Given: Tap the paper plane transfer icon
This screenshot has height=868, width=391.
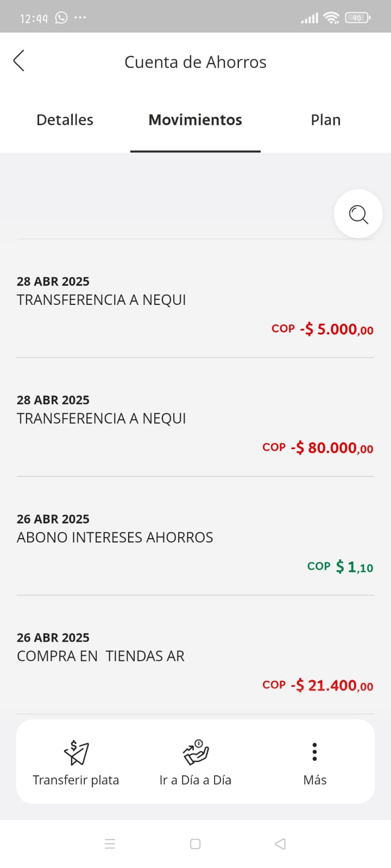Looking at the screenshot, I should coord(76,752).
